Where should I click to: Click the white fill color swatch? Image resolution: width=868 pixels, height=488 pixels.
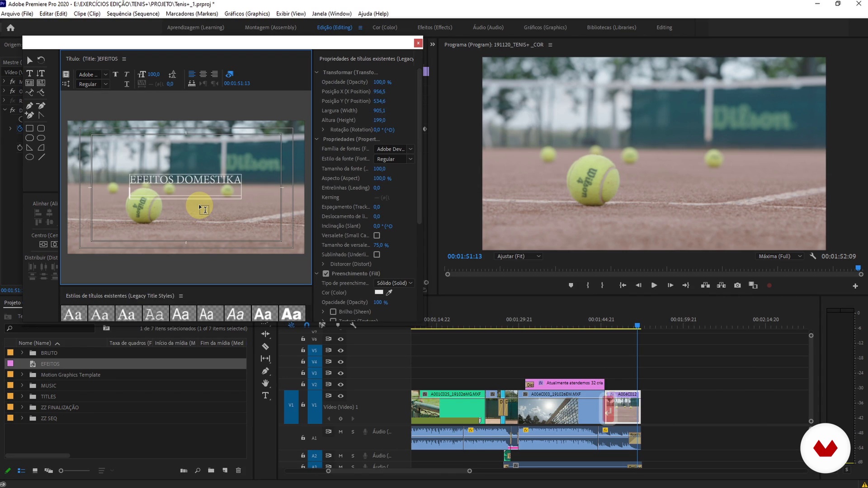379,292
